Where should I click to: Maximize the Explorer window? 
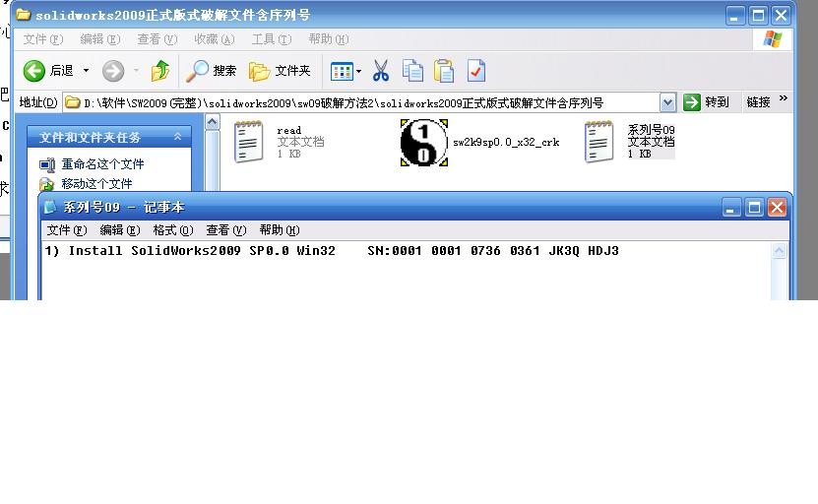(x=758, y=16)
